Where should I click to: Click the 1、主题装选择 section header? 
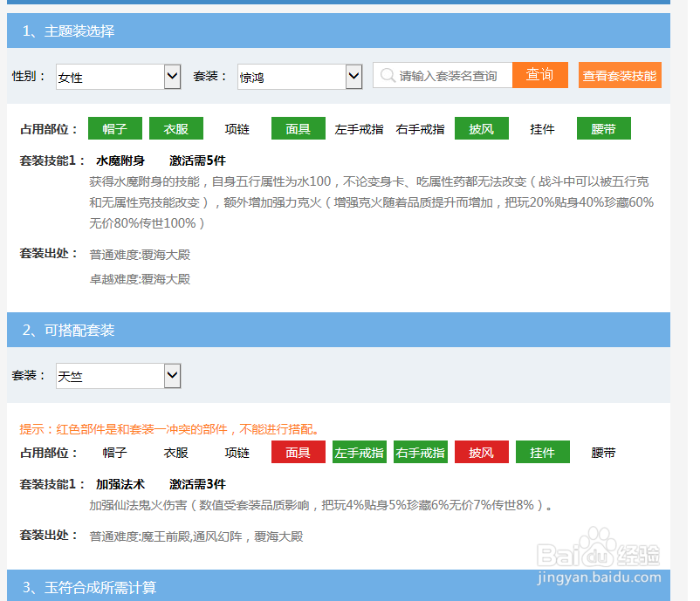tap(339, 31)
